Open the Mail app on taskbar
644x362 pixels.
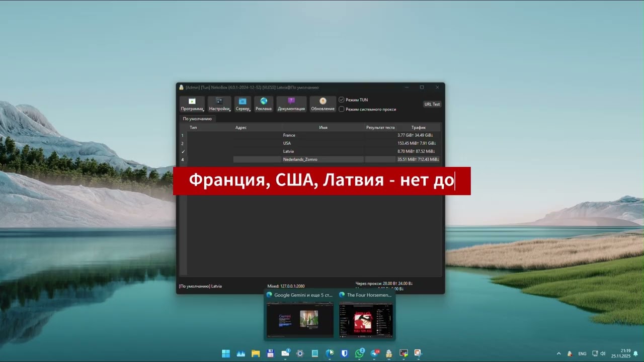285,353
